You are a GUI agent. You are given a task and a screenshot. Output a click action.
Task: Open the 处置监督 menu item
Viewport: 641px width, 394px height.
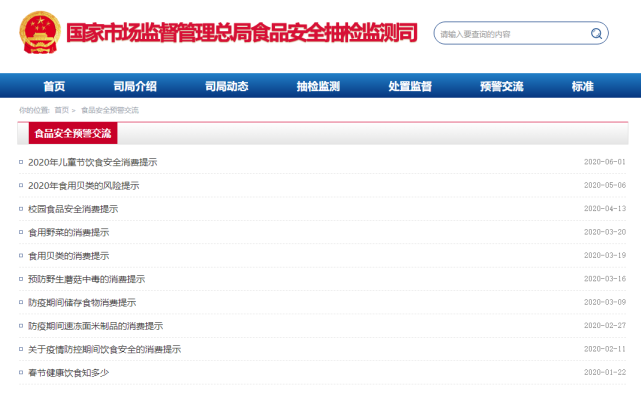(x=410, y=86)
